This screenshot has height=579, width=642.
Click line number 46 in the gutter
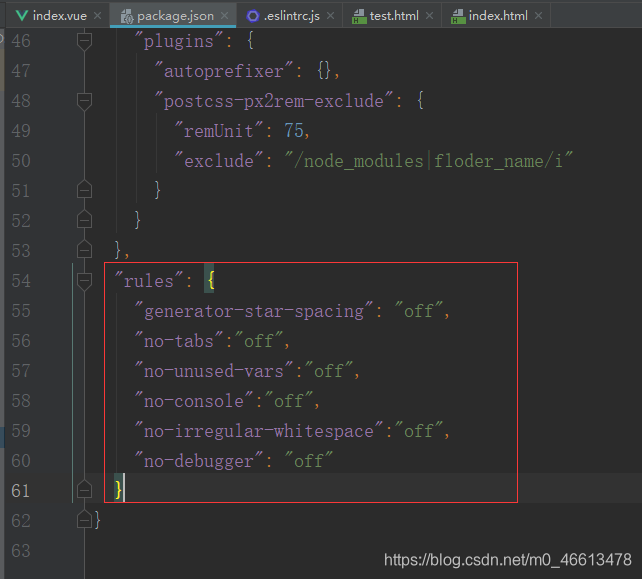coord(21,41)
